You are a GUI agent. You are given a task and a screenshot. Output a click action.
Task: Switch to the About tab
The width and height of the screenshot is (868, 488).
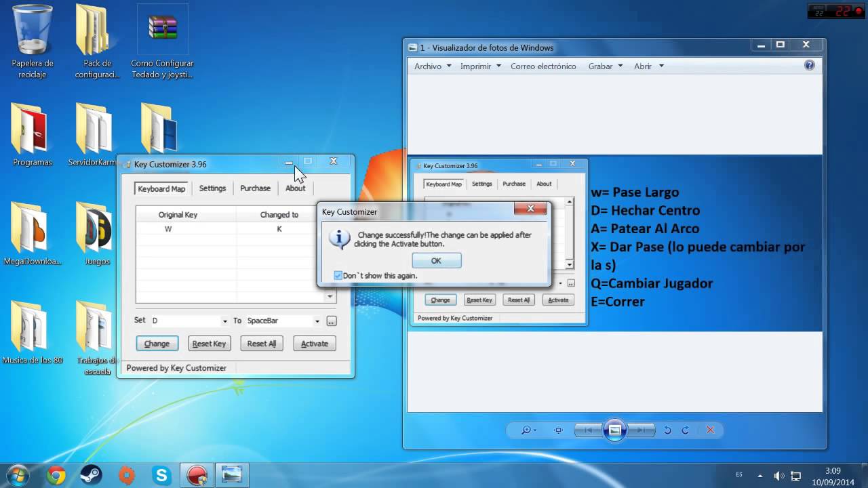pyautogui.click(x=295, y=188)
